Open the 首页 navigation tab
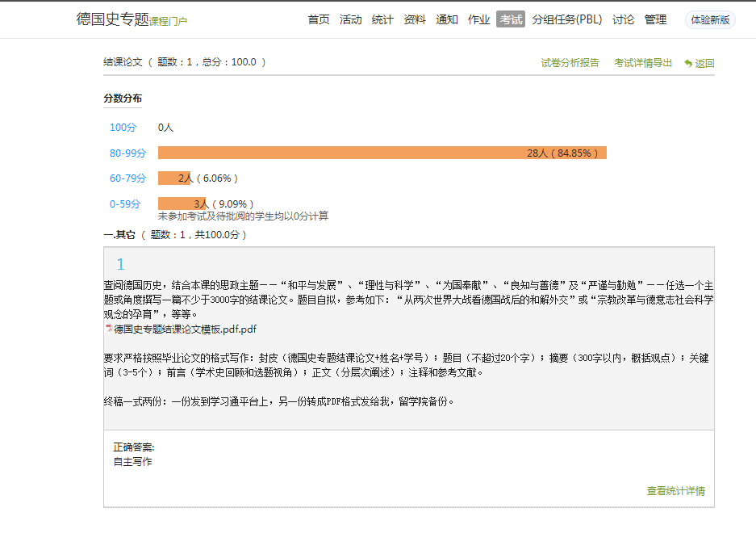Image resolution: width=756 pixels, height=533 pixels. coord(319,19)
